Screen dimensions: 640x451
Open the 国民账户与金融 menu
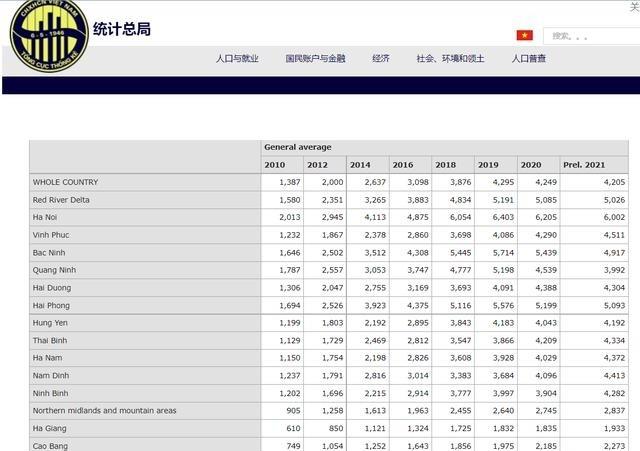point(316,59)
